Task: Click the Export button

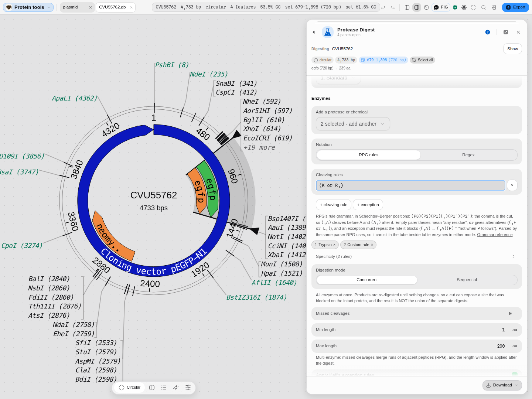Action: [515, 7]
